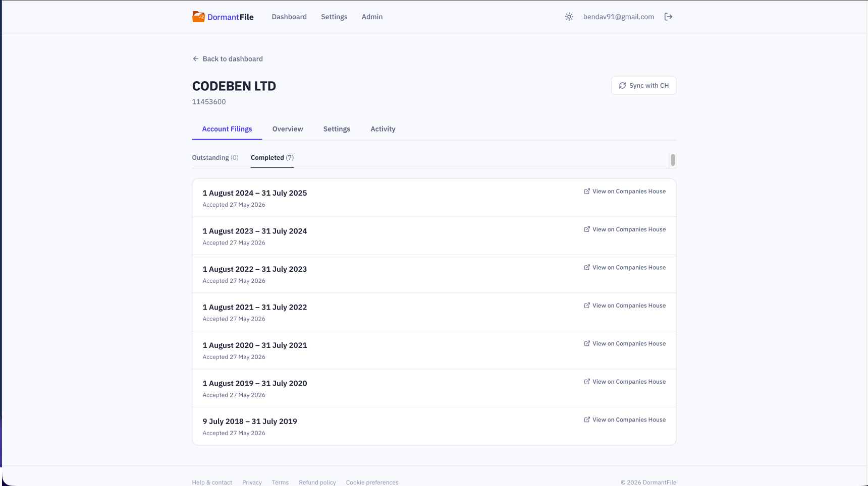The height and width of the screenshot is (486, 868).
Task: Click the scrollbar thumb beside the filings tabs
Action: click(673, 160)
